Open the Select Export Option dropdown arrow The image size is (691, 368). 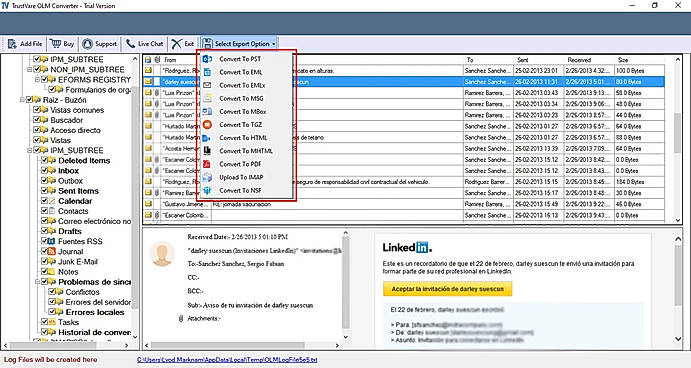[x=274, y=44]
